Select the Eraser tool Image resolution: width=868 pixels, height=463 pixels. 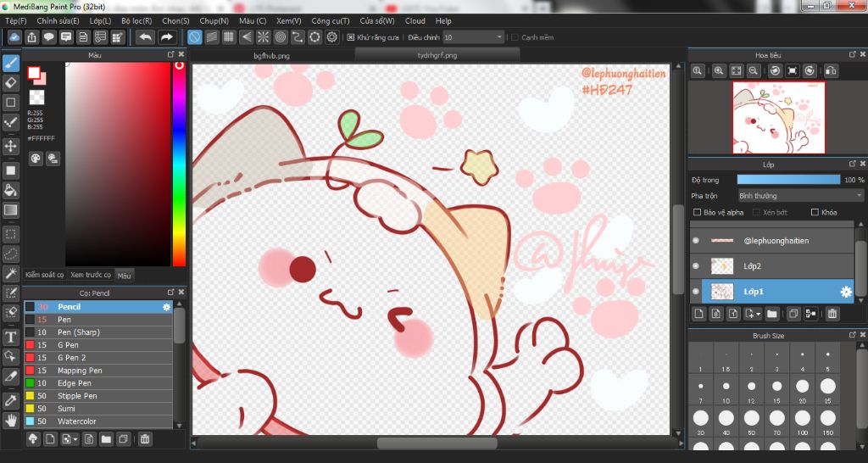(x=11, y=83)
